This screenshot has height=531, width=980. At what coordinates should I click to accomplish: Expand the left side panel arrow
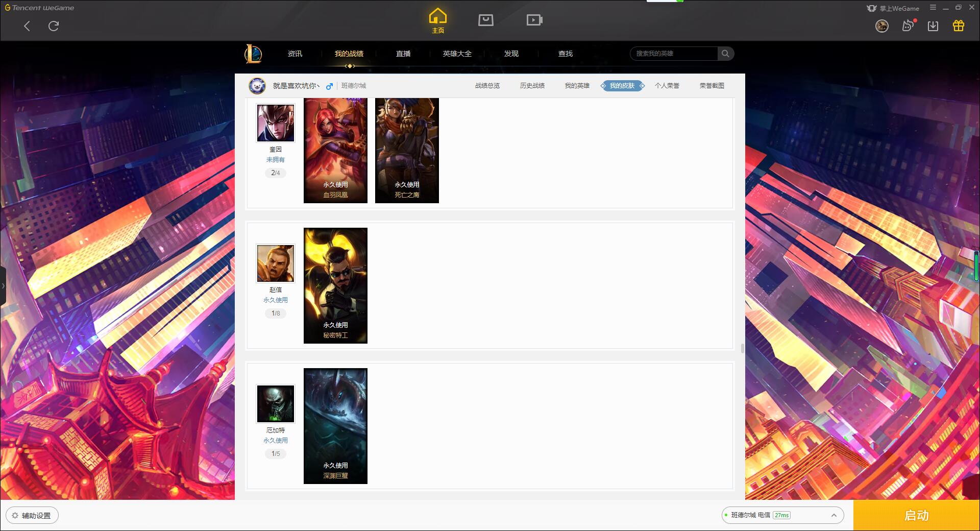(3, 286)
